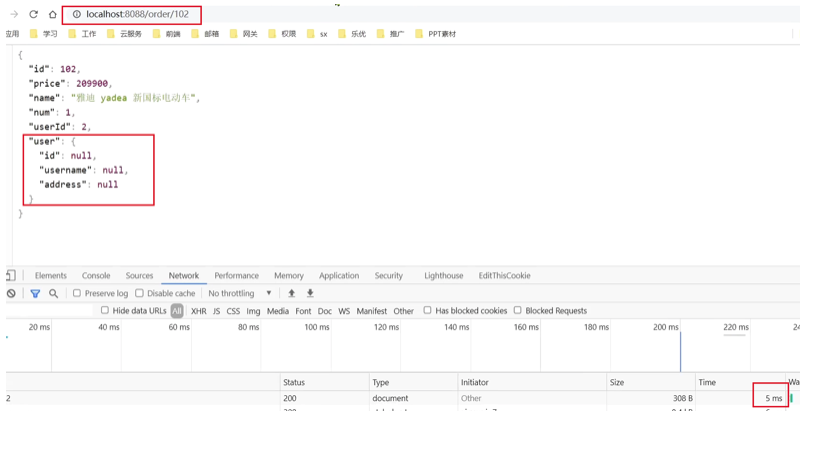Enable the Disable cache checkbox
The image size is (834, 450).
click(x=139, y=293)
